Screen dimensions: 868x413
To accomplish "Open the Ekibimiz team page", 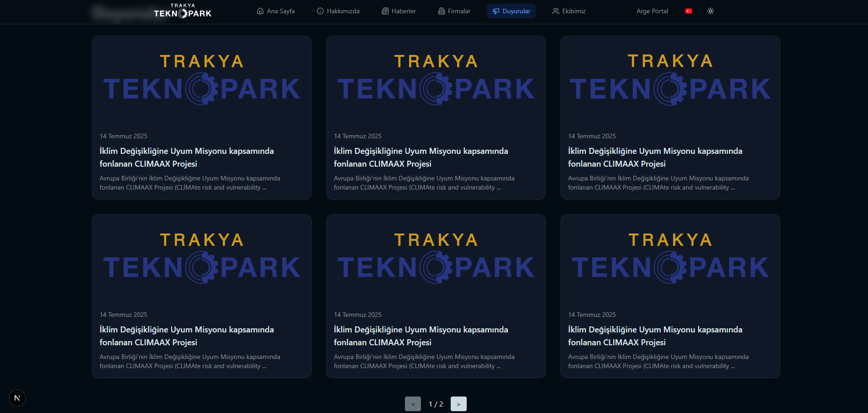I will (x=569, y=11).
